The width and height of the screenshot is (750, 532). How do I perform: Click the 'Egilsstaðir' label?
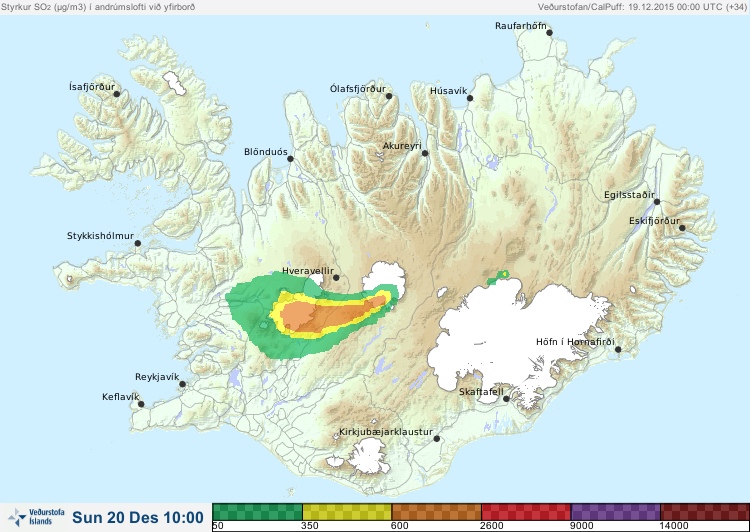[x=629, y=195]
